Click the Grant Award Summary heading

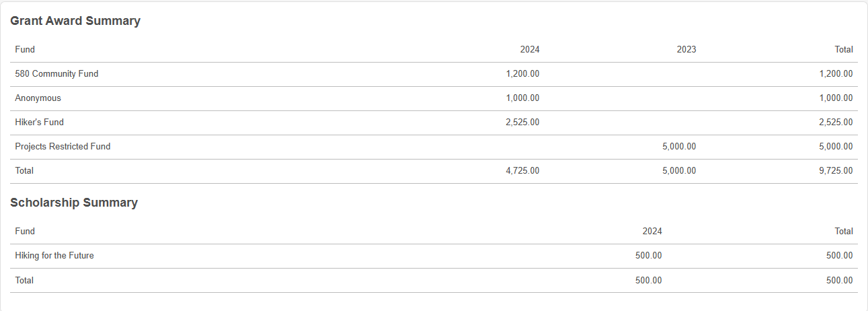tap(75, 21)
